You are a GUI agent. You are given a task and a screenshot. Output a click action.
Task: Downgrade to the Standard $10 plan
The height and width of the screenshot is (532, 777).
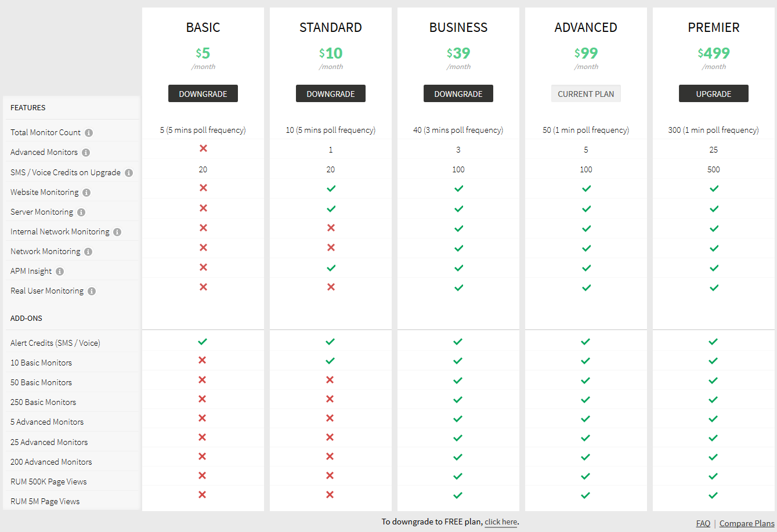coord(331,94)
